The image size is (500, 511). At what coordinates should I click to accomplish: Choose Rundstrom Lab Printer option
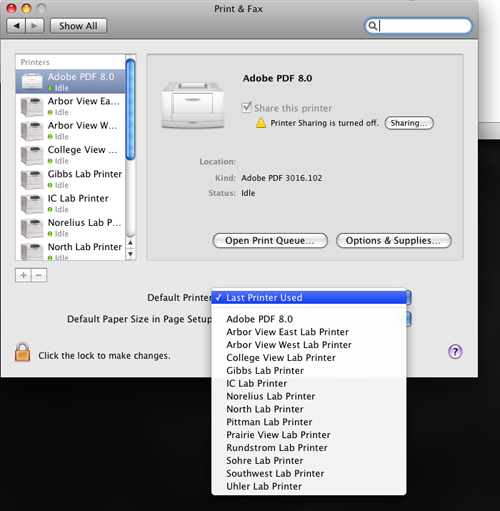309,448
